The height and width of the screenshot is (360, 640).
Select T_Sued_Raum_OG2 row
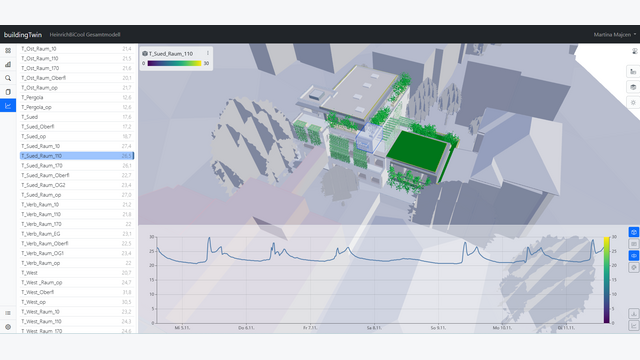coord(77,185)
